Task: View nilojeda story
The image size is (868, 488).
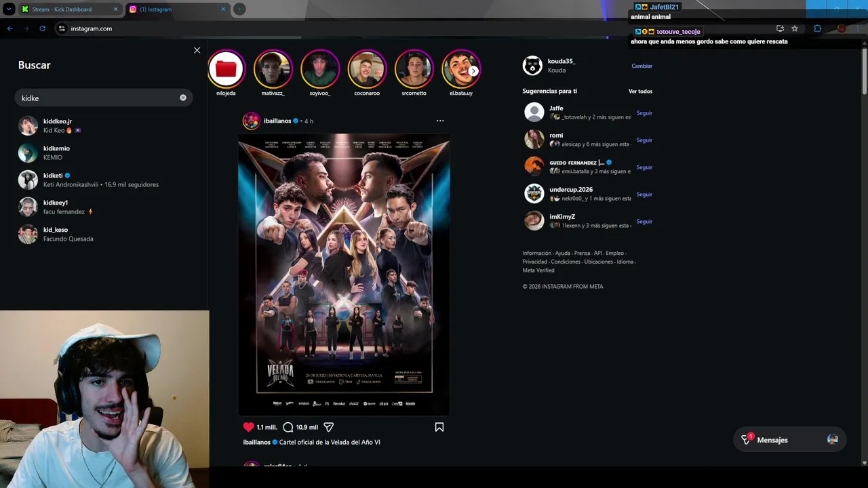Action: [x=226, y=68]
